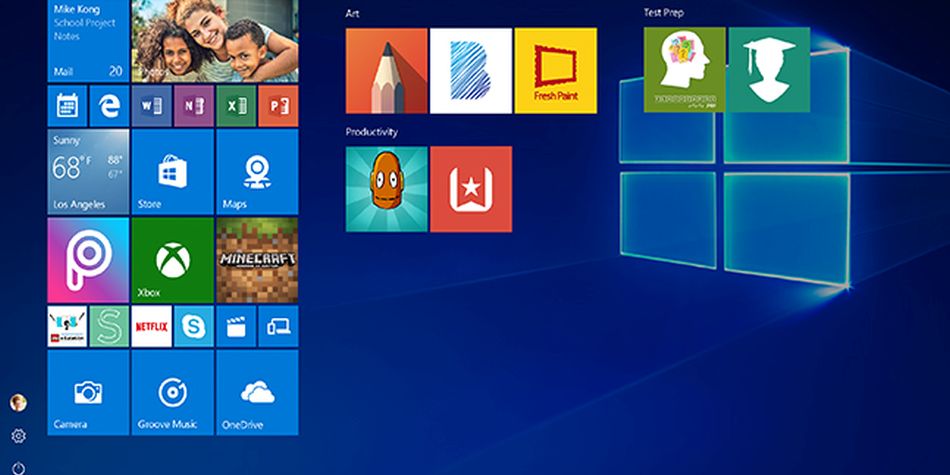The image size is (950, 475).
Task: Open the orange pencil sketch app tile
Action: pyautogui.click(x=387, y=71)
